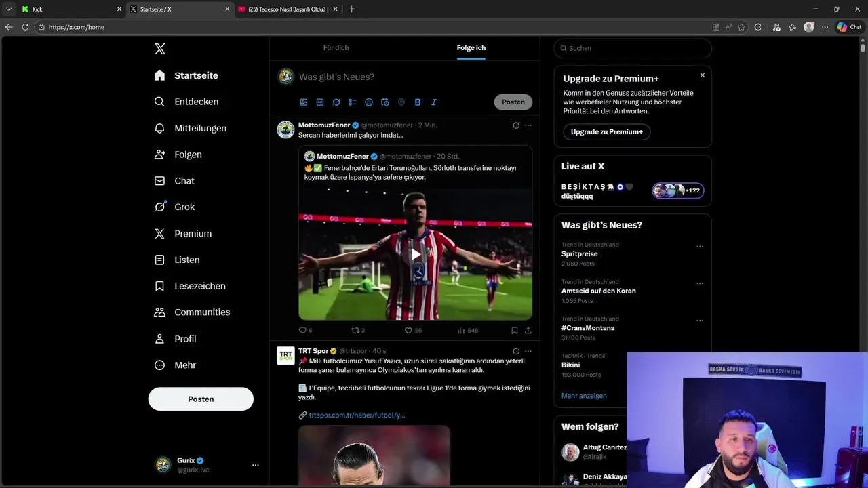Switch to the Für dich tab
Screen dimensions: 868x488
pyautogui.click(x=336, y=48)
